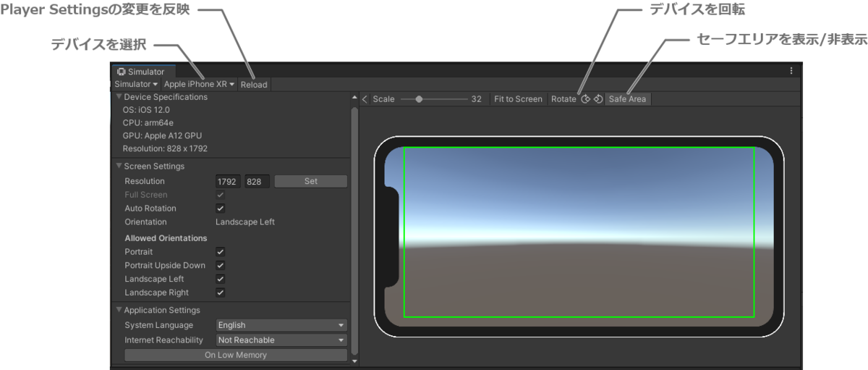Viewport: 868px width, 370px height.
Task: Click 'Resolution: 828 x 1792' text
Action: (x=166, y=149)
